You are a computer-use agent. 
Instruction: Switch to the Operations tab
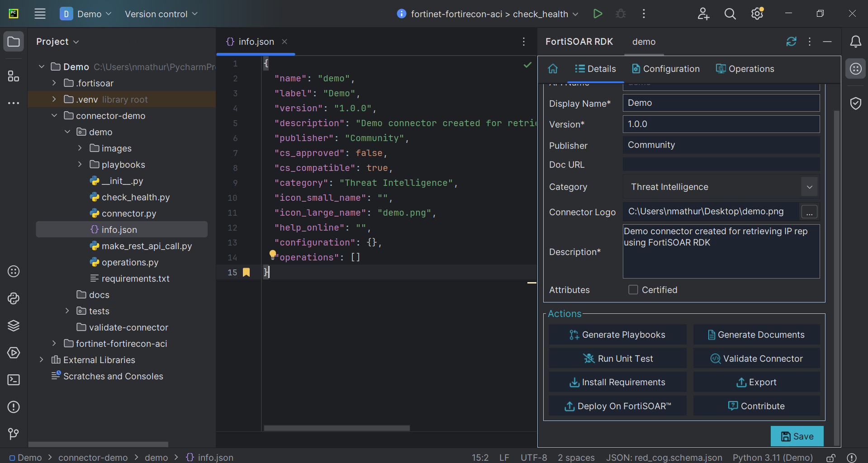tap(745, 69)
